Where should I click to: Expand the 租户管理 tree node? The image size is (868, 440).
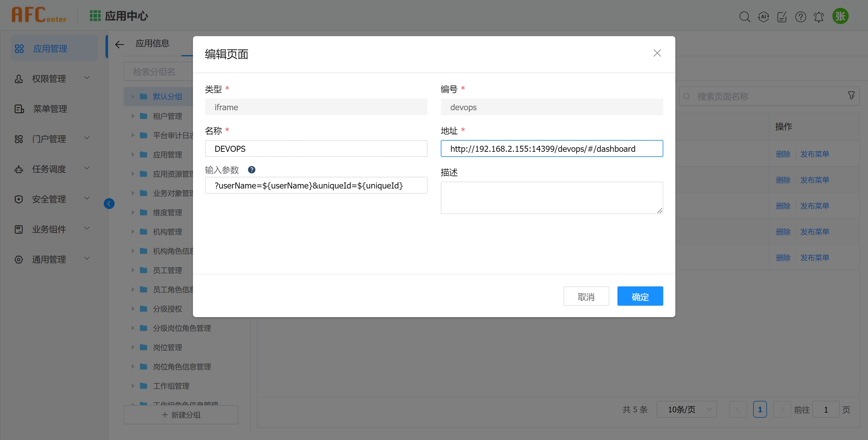(133, 116)
